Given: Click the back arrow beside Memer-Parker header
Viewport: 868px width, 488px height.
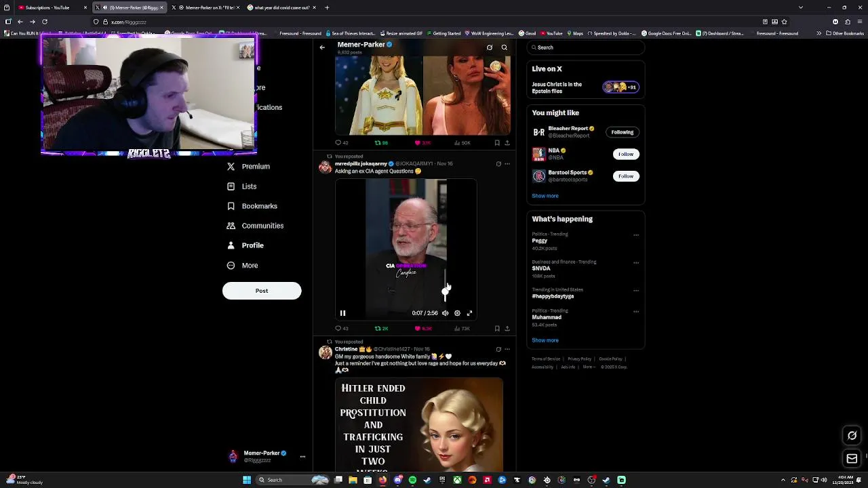Looking at the screenshot, I should pos(322,47).
